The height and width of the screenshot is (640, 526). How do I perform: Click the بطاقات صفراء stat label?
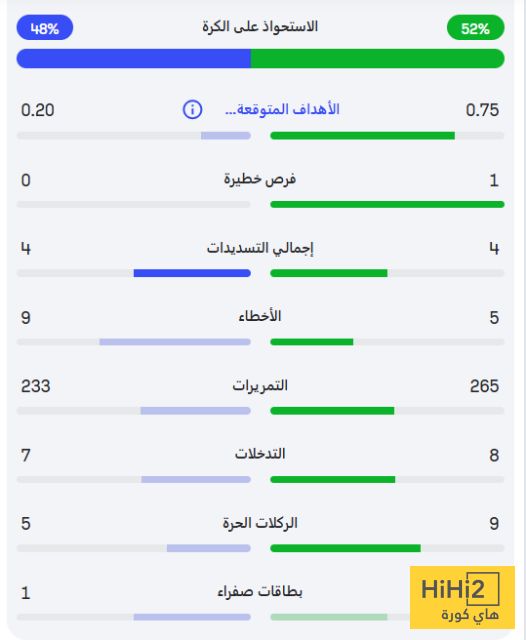coord(260,591)
